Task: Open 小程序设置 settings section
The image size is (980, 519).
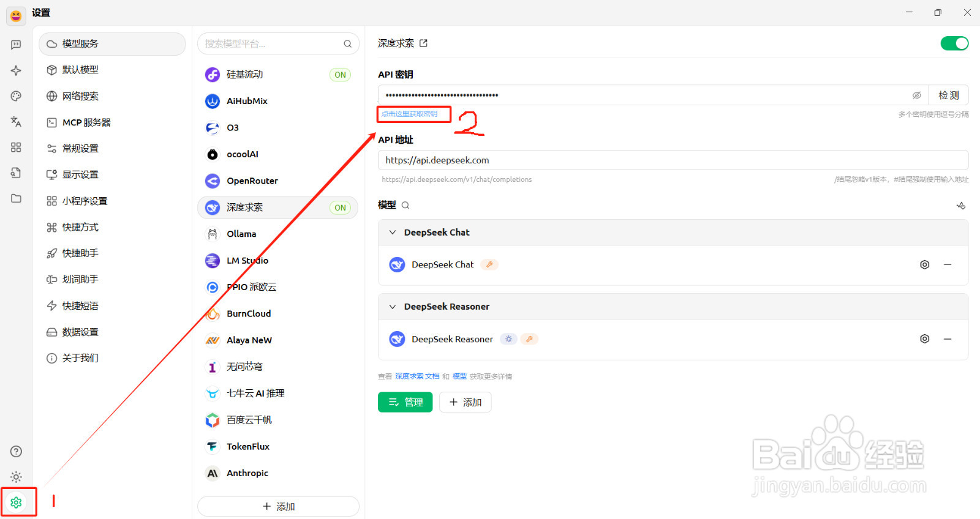Action: (x=112, y=201)
